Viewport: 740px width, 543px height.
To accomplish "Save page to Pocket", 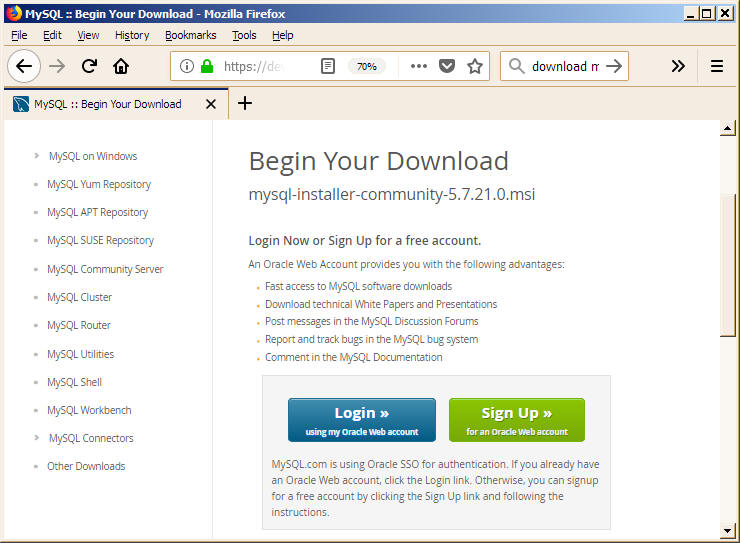I will click(x=446, y=66).
